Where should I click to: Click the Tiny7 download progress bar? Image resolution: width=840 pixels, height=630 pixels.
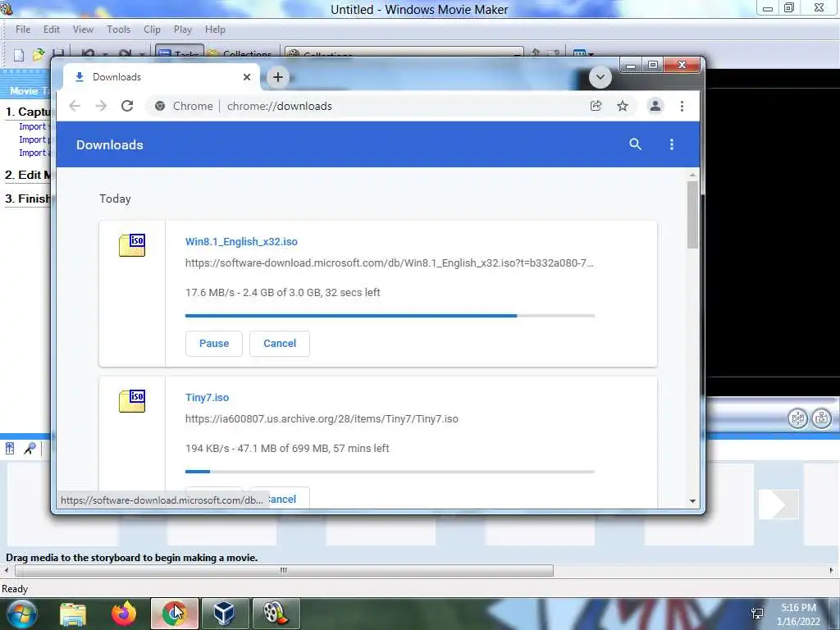pos(390,472)
